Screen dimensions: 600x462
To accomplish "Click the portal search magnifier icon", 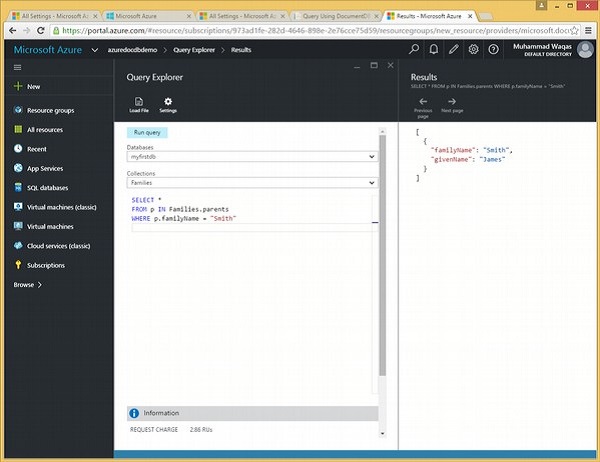I will [x=414, y=48].
